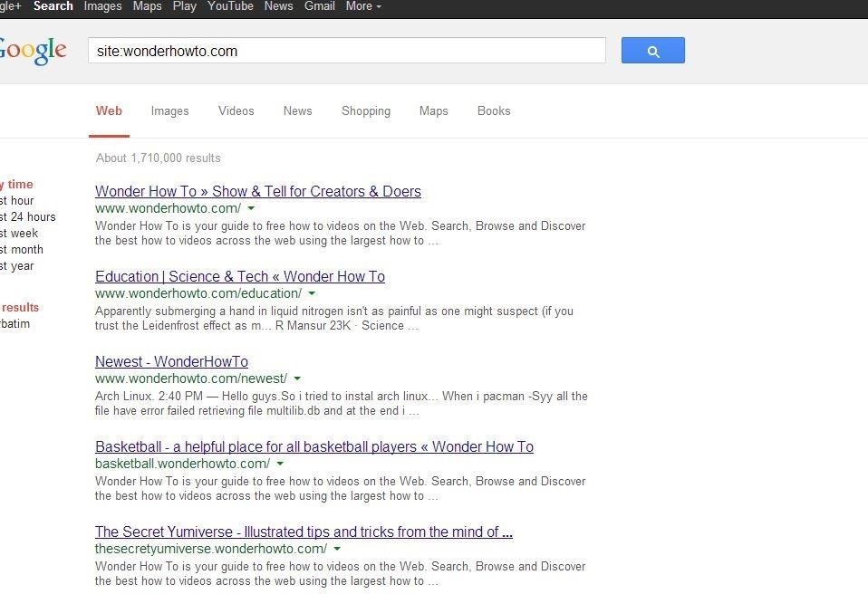The width and height of the screenshot is (868, 594).
Task: Open 'The Secret Yumiverse' result link
Action: [304, 532]
